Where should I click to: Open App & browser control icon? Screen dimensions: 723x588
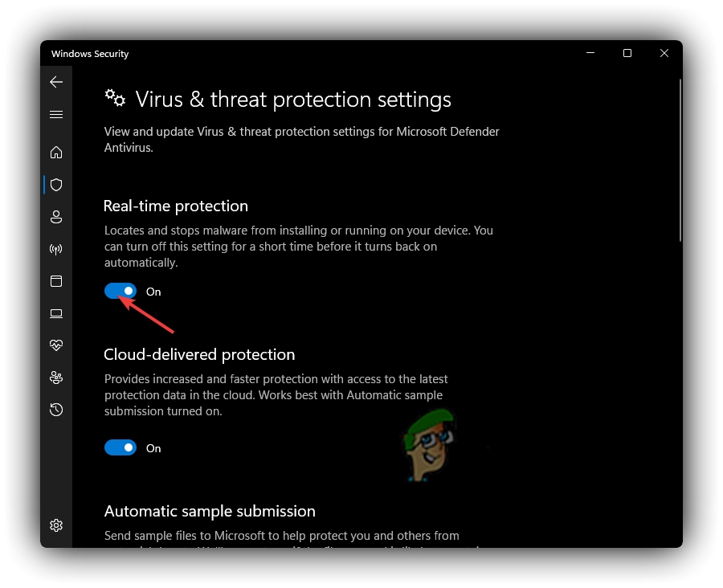[x=56, y=281]
